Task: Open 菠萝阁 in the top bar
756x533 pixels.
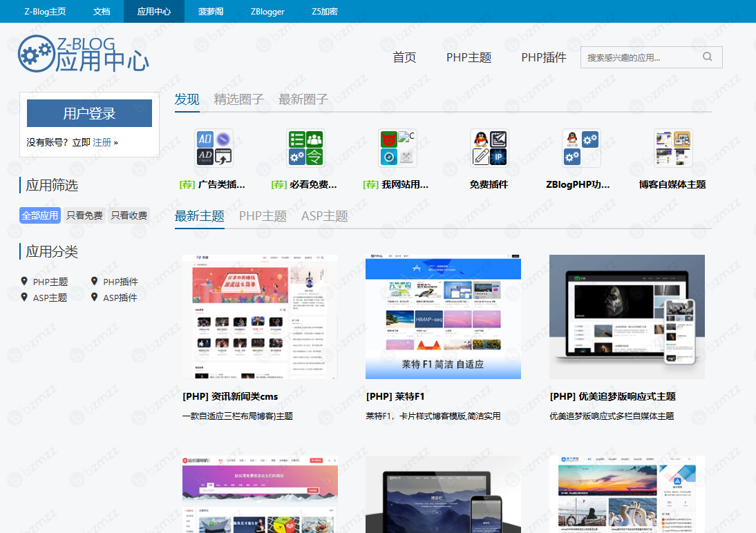Action: tap(211, 12)
